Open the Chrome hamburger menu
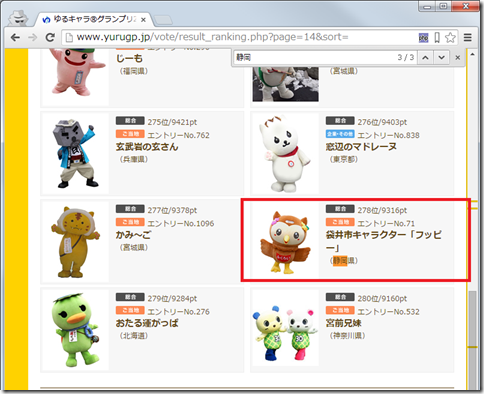The height and width of the screenshot is (394, 484). tap(468, 37)
